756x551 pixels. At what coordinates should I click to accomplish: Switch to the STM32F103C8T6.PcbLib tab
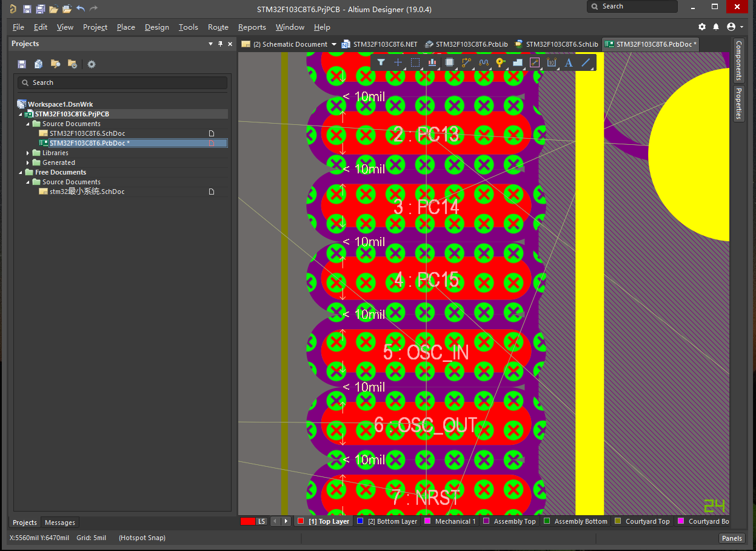point(466,44)
